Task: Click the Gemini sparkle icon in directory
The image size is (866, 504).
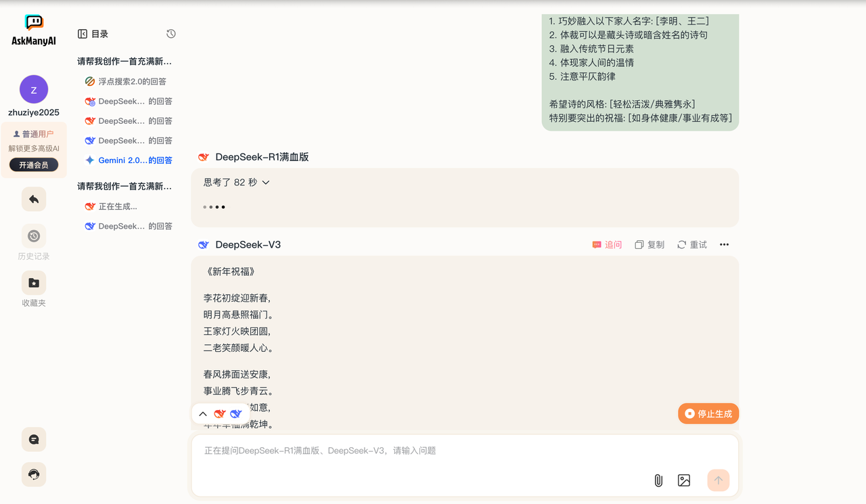Action: (x=90, y=160)
